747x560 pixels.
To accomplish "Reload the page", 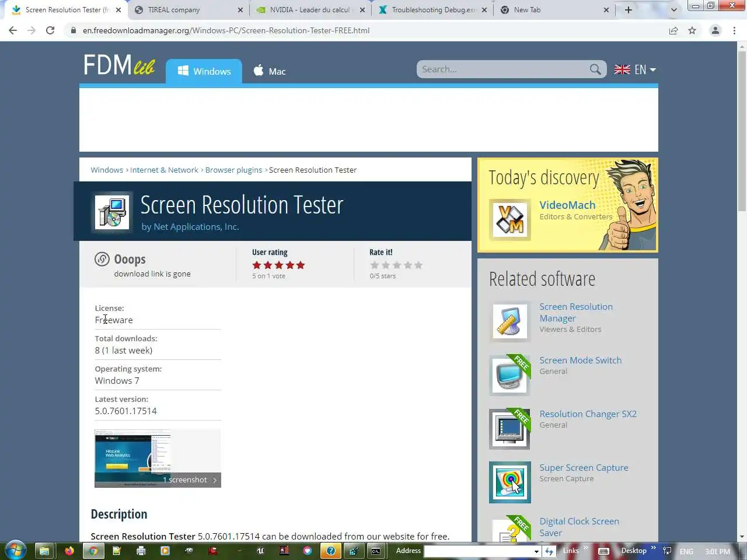I will coord(50,30).
